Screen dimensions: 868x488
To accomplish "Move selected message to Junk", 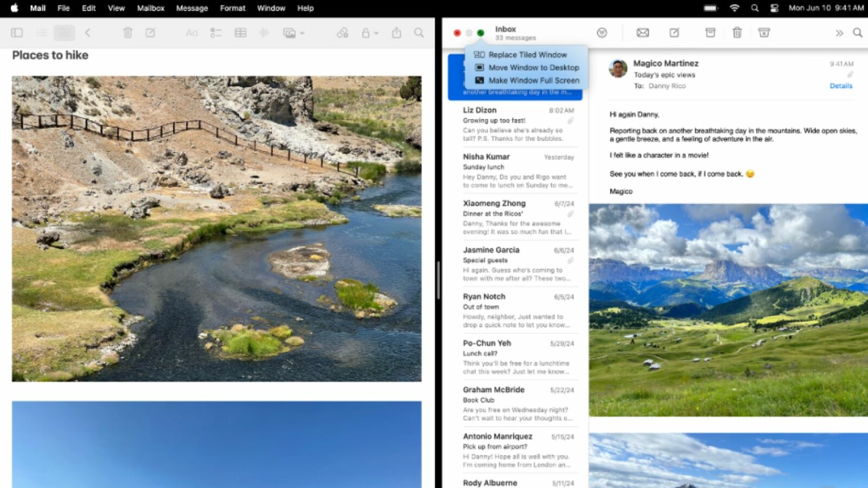I will pos(764,33).
